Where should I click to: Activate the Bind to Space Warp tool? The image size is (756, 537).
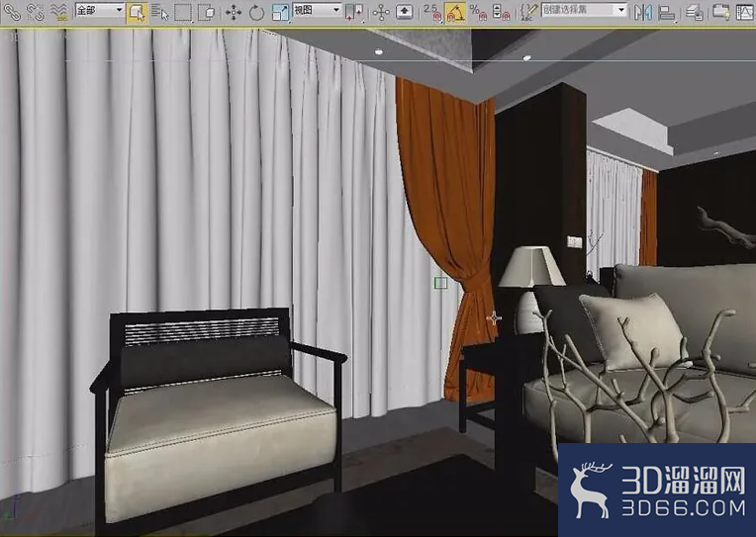point(58,12)
